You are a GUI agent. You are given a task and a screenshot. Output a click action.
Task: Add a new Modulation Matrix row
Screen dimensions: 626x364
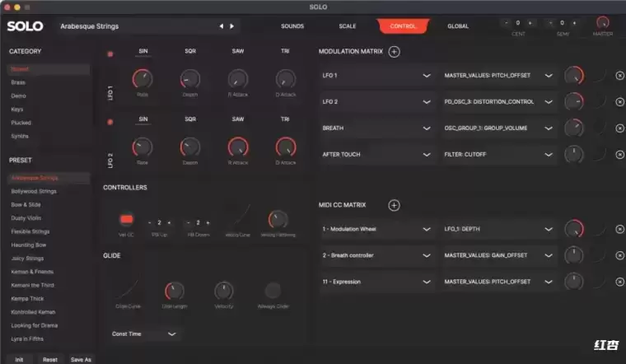click(x=394, y=52)
